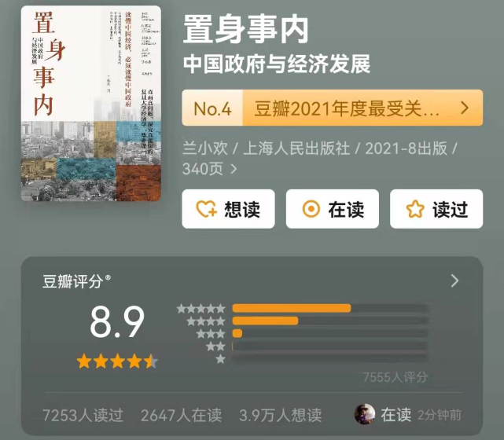Tap the star icon on 读过
Image resolution: width=504 pixels, height=440 pixels.
415,209
